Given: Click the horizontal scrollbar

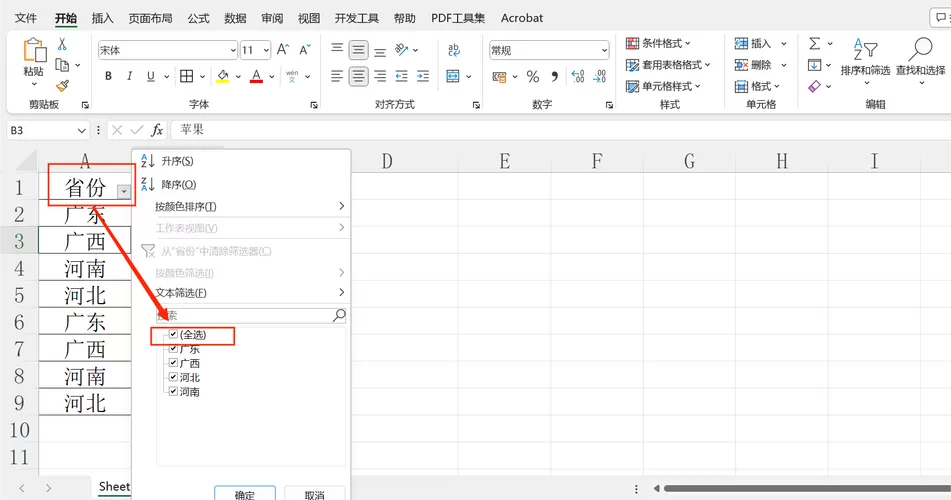Looking at the screenshot, I should tap(807, 488).
